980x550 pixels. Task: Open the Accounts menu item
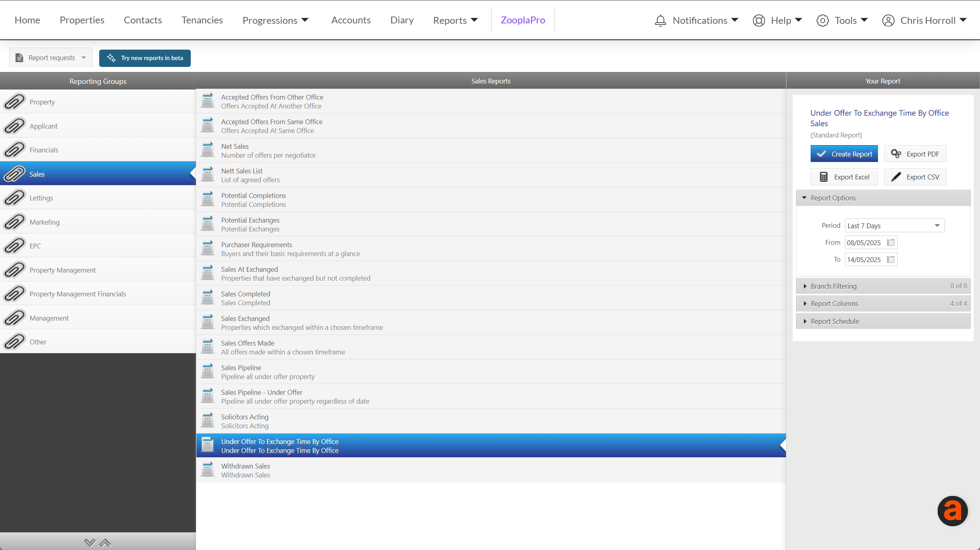click(x=351, y=20)
